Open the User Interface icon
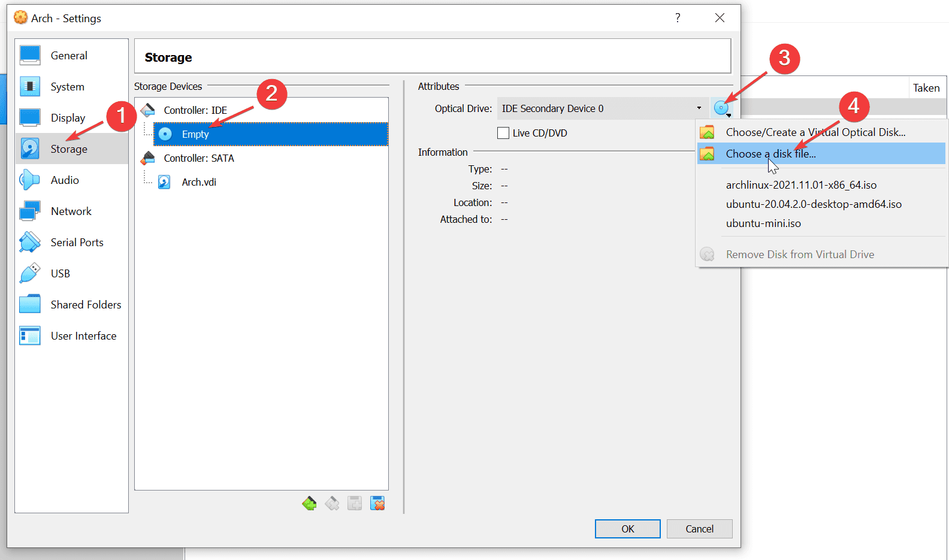 point(30,335)
